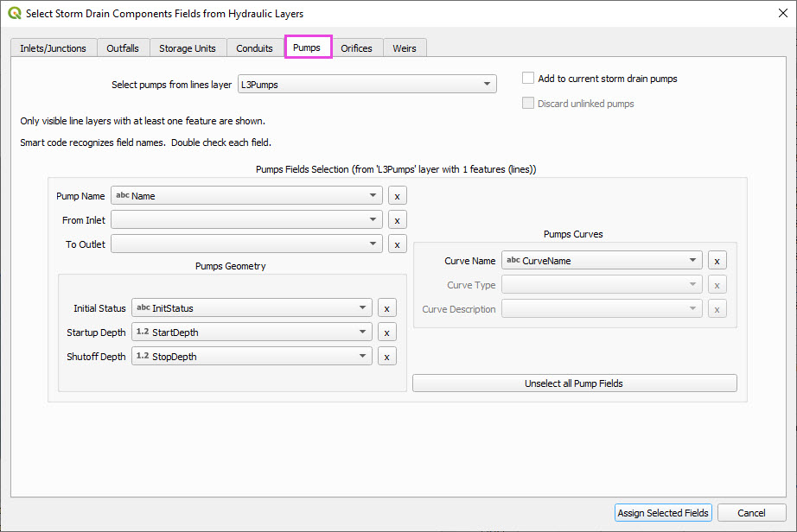Clear the Initial Status field with x
The height and width of the screenshot is (532, 797).
tap(387, 308)
